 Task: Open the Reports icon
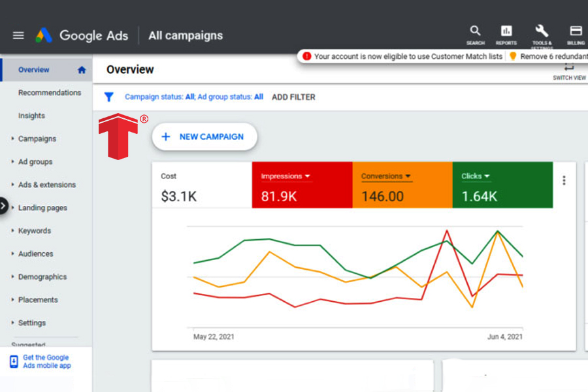tap(506, 31)
